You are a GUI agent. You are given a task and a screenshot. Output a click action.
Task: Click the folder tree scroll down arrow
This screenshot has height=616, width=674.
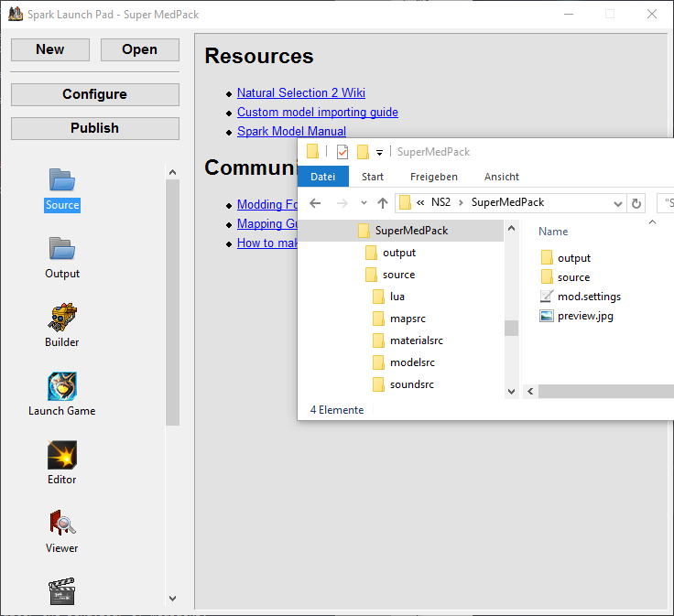click(x=511, y=392)
